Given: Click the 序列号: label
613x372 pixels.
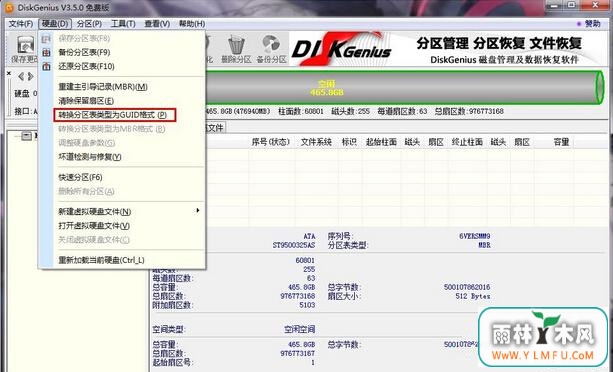Looking at the screenshot, I should (x=340, y=236).
